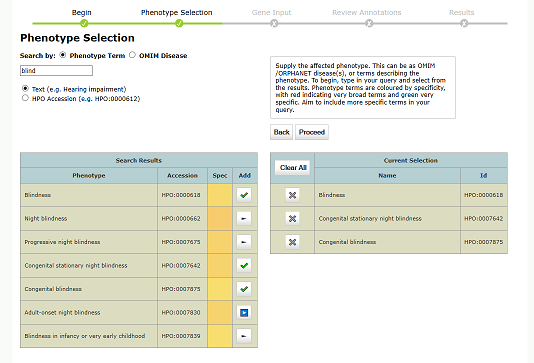Image resolution: width=534 pixels, height=363 pixels.
Task: Click green checkmark for Congenital blindness result
Action: (244, 289)
